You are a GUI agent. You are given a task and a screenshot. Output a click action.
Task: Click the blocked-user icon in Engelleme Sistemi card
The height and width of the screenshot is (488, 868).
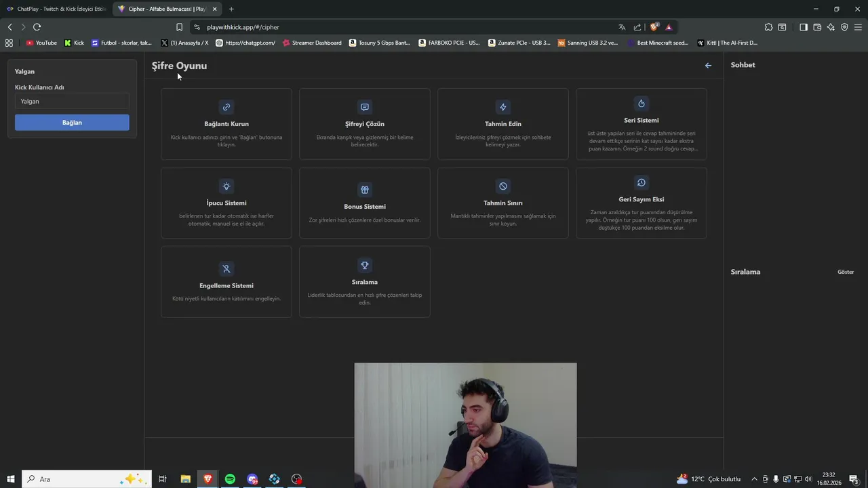226,269
